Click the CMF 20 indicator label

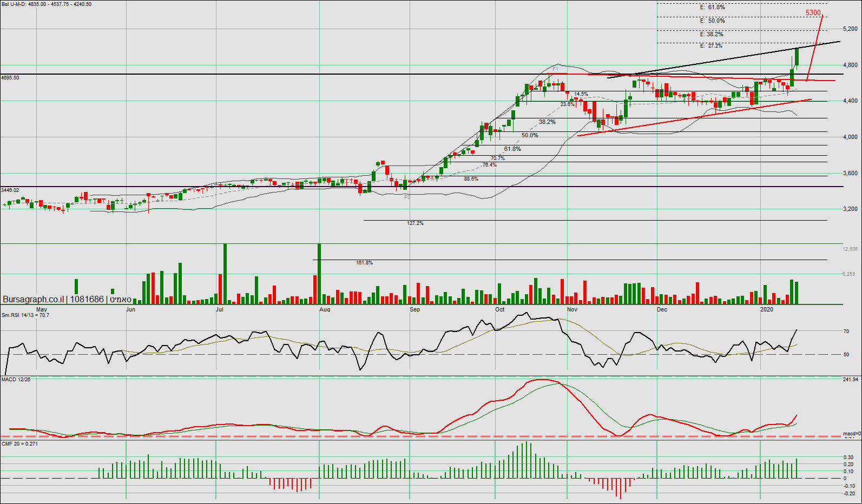[x=20, y=444]
